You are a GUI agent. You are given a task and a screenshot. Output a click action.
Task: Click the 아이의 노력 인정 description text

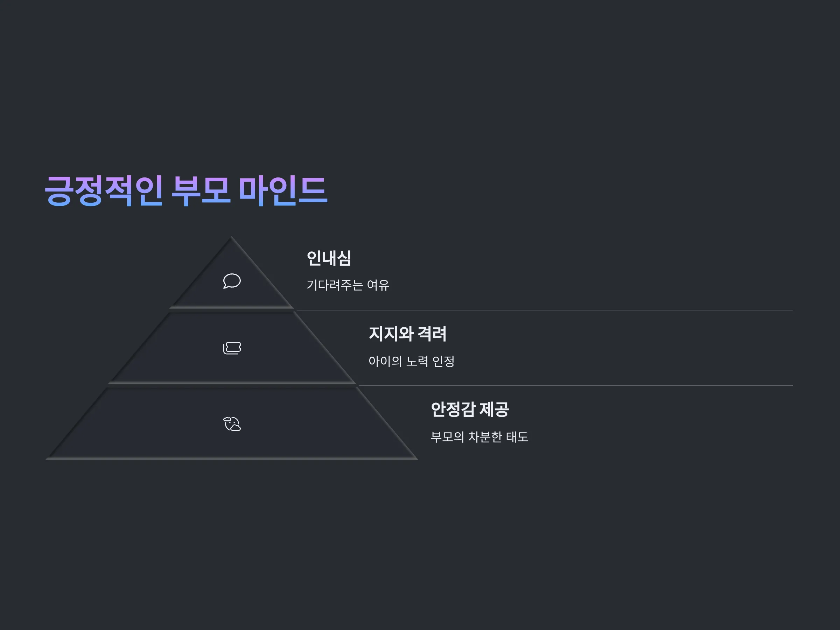pos(411,361)
